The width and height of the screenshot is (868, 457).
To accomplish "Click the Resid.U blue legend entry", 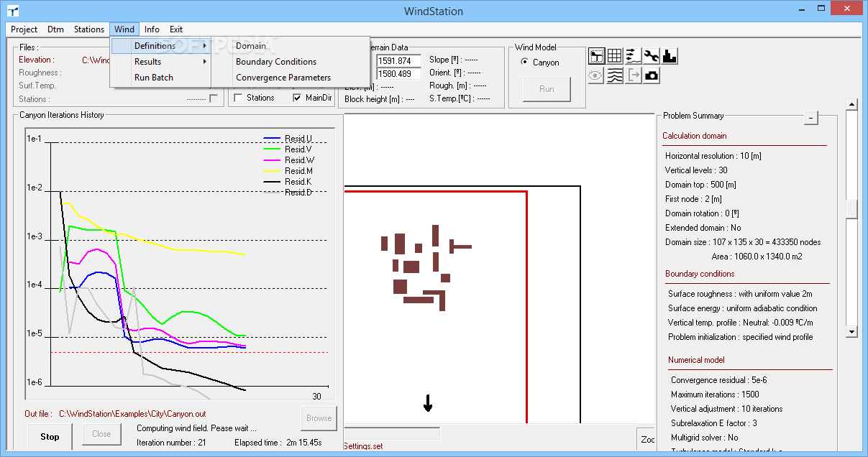I will (x=288, y=139).
